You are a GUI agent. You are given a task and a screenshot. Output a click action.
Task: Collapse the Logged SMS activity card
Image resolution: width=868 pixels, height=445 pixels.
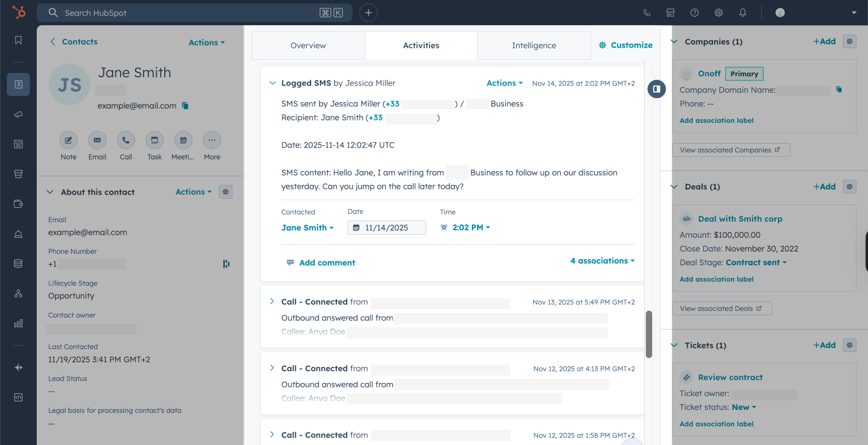(273, 83)
